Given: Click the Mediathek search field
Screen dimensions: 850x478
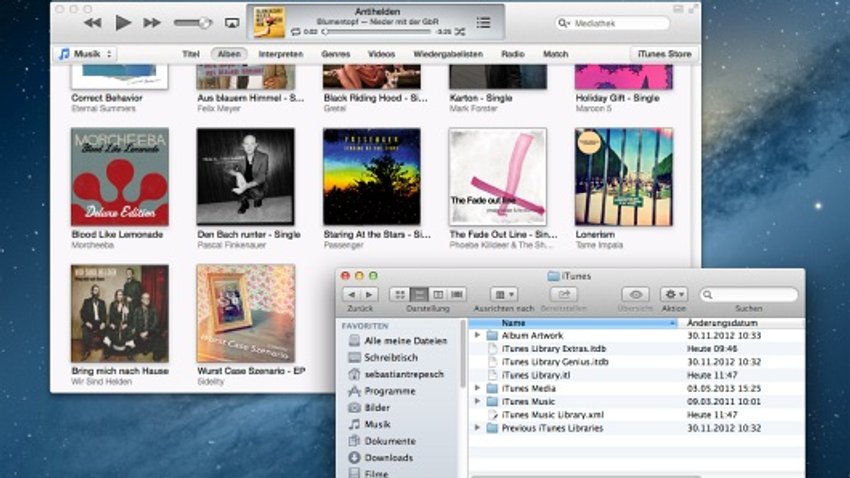Looking at the screenshot, I should click(x=613, y=23).
